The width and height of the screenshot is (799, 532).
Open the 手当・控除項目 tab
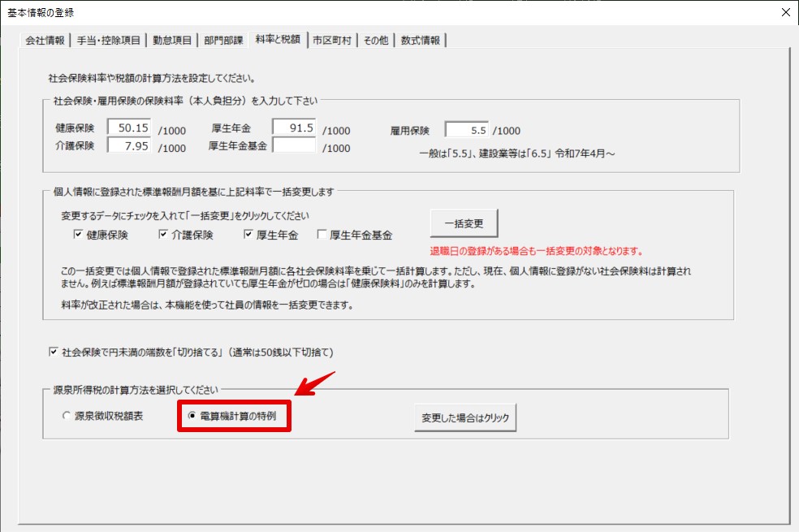pyautogui.click(x=109, y=41)
